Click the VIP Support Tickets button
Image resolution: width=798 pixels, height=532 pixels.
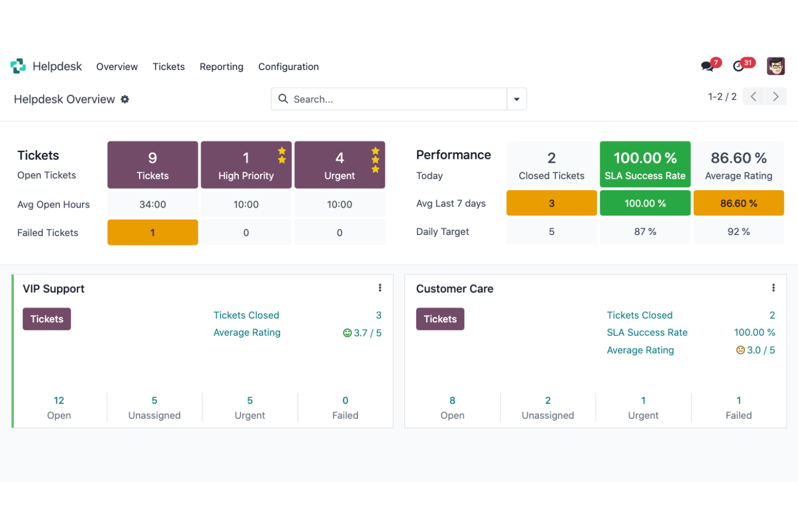[47, 319]
